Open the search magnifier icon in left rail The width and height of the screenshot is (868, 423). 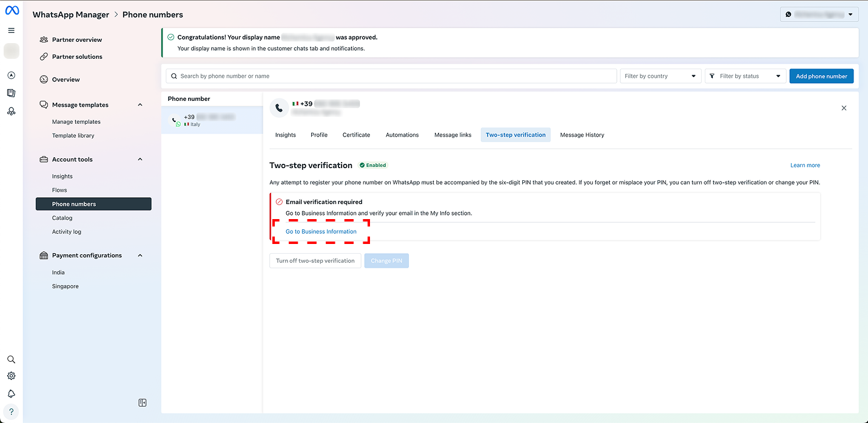click(12, 359)
